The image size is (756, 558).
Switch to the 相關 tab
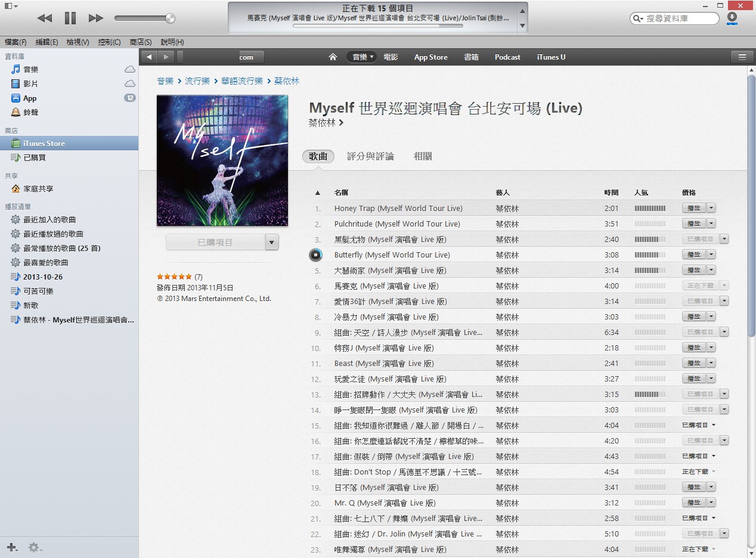[423, 157]
